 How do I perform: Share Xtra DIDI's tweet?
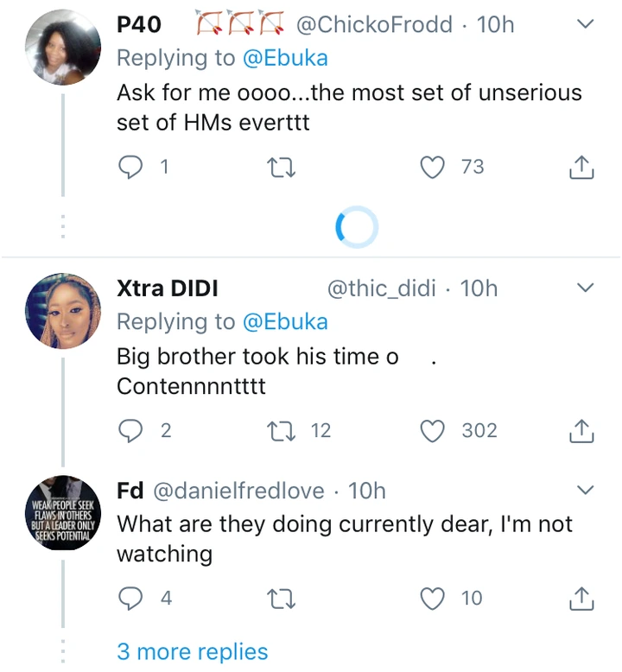pos(581,430)
